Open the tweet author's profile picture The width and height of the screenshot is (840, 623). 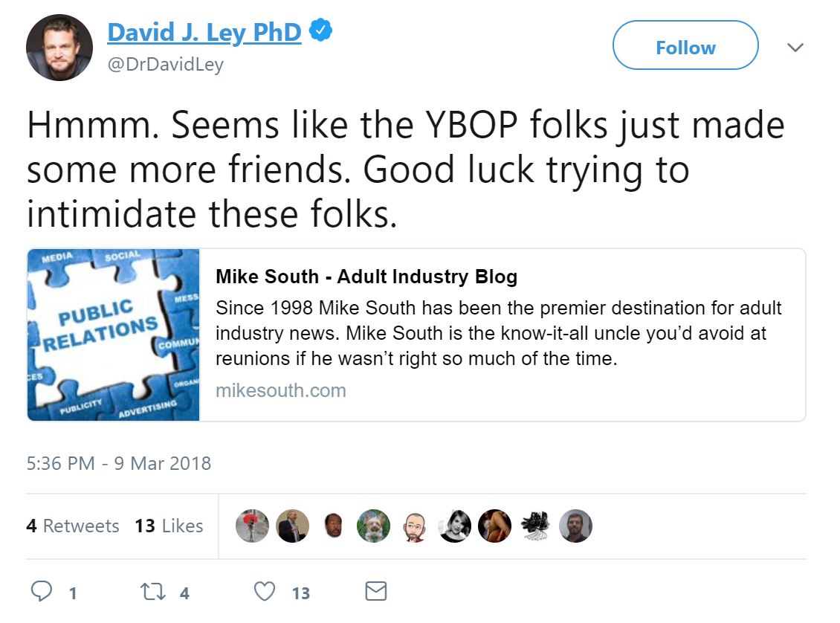click(x=59, y=48)
